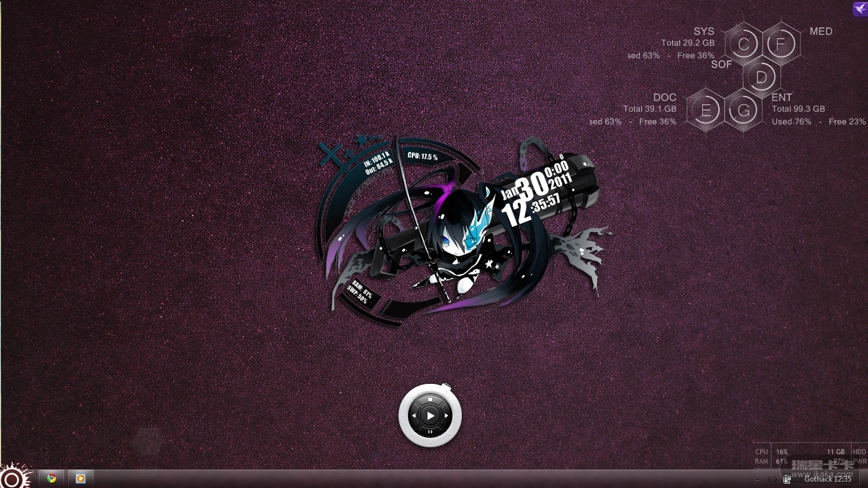868x488 pixels.
Task: Stop playback on the round player widget
Action: [x=430, y=400]
